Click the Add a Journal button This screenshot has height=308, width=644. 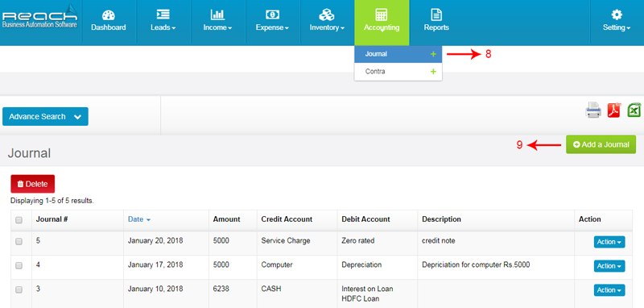click(601, 144)
